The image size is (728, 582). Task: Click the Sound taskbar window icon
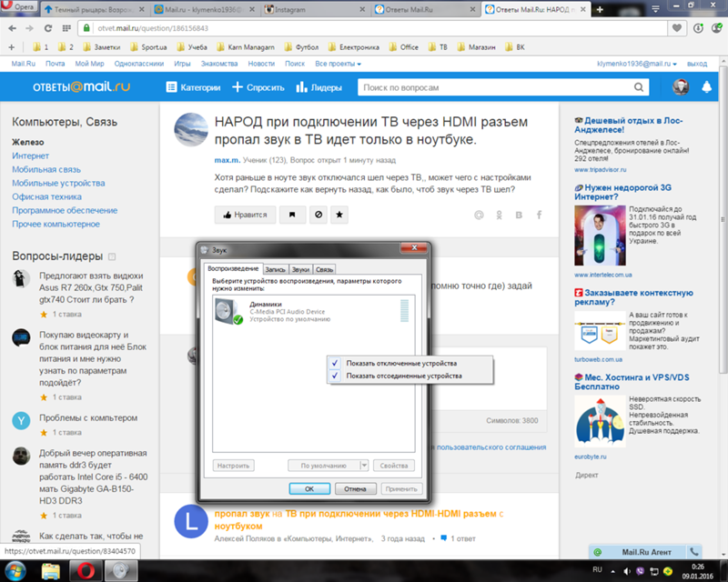tap(121, 571)
